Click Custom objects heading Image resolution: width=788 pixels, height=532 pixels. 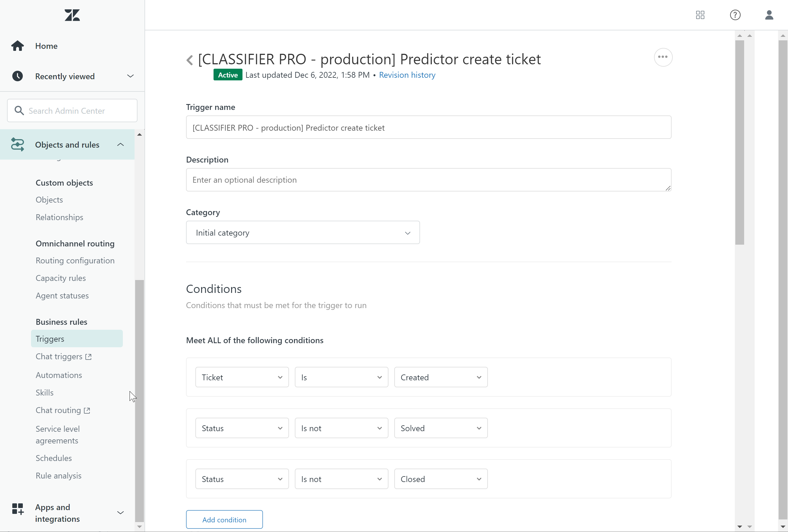click(64, 183)
